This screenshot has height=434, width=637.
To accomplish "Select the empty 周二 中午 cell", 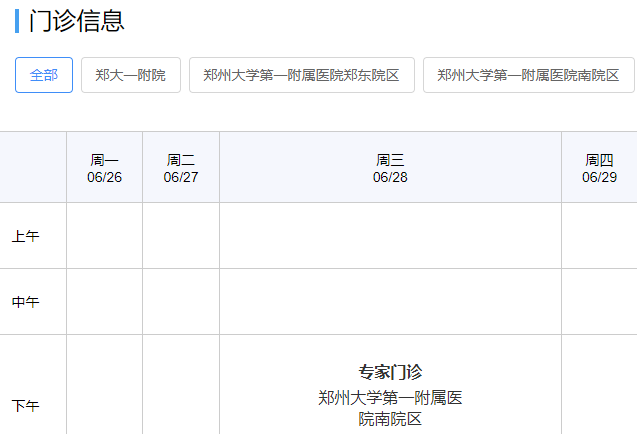I will (181, 302).
